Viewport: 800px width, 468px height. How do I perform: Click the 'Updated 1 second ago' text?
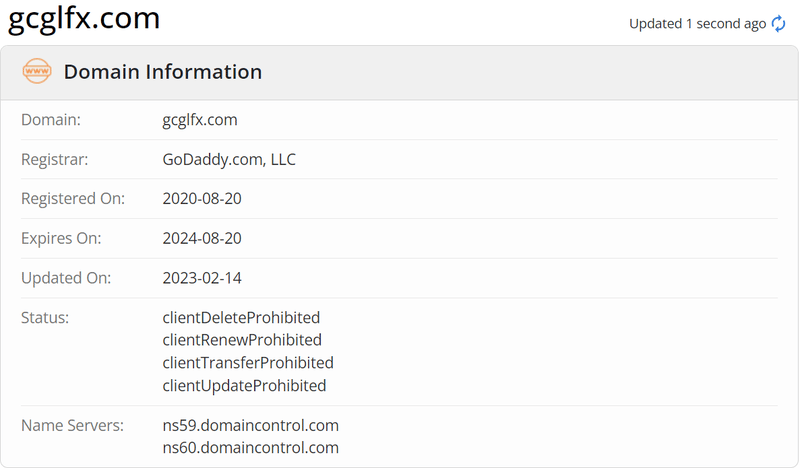[697, 24]
